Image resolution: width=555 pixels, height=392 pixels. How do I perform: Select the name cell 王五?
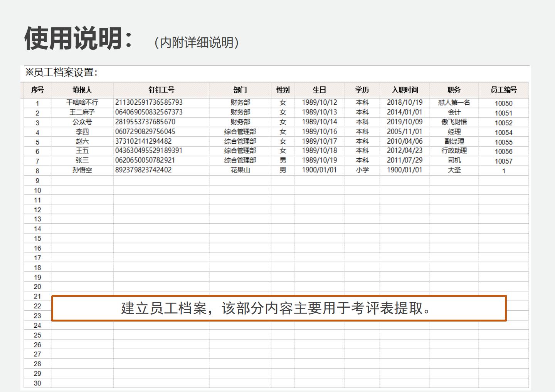click(x=82, y=151)
